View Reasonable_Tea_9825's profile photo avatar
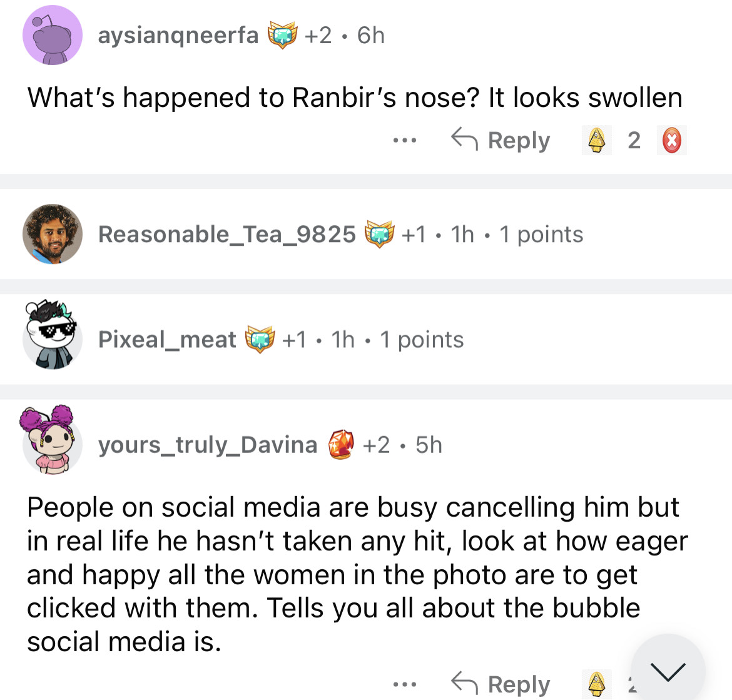 pos(53,234)
